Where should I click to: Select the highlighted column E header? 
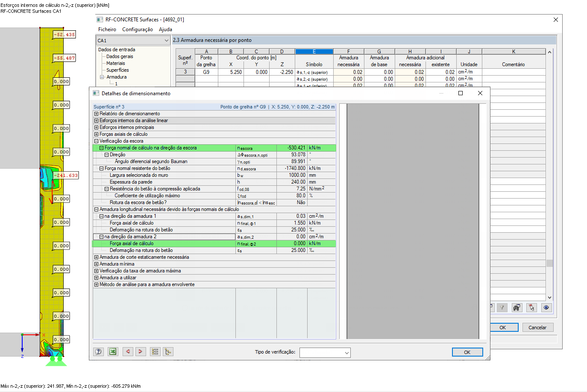pyautogui.click(x=314, y=52)
